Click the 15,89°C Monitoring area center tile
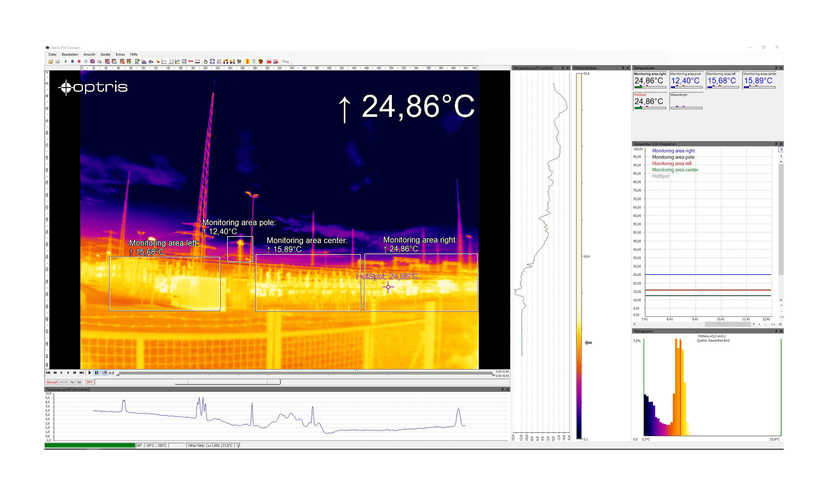828x494 pixels. pyautogui.click(x=759, y=80)
